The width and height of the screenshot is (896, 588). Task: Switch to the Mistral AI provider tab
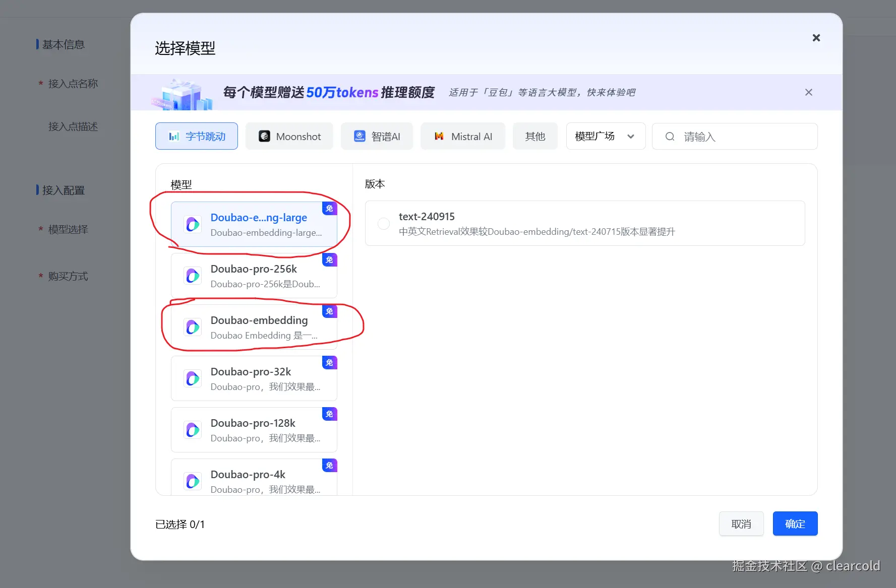click(x=463, y=137)
